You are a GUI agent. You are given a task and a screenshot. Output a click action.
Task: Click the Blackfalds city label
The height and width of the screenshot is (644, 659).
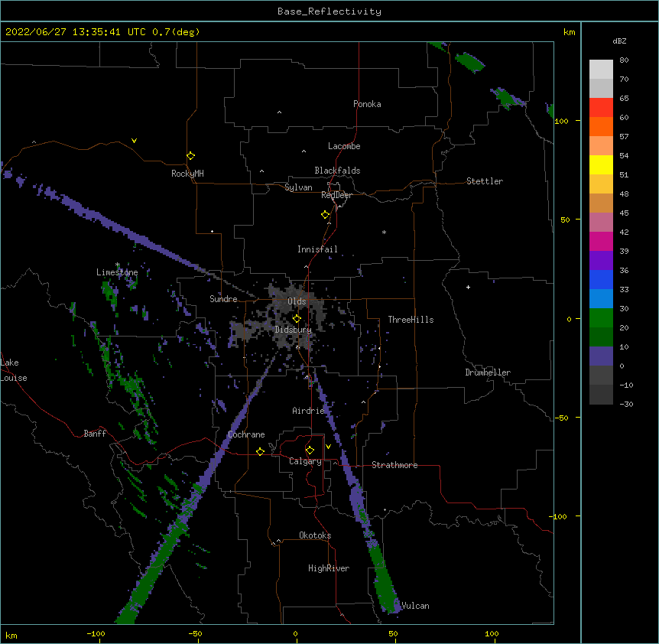[x=337, y=171]
